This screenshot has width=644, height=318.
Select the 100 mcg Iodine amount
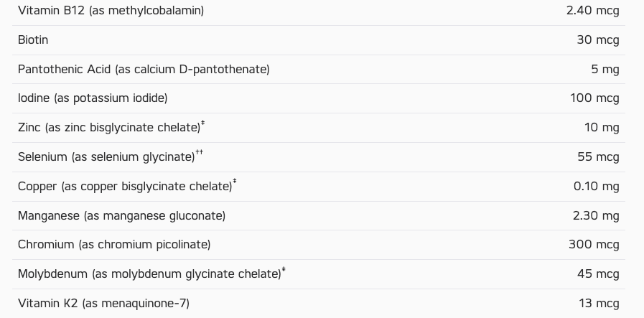click(x=594, y=98)
